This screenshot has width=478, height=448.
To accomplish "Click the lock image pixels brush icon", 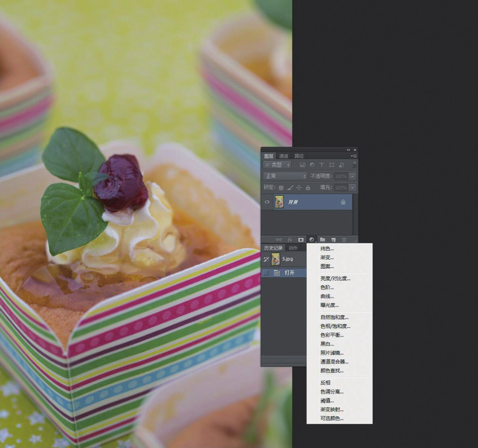I will coord(289,188).
